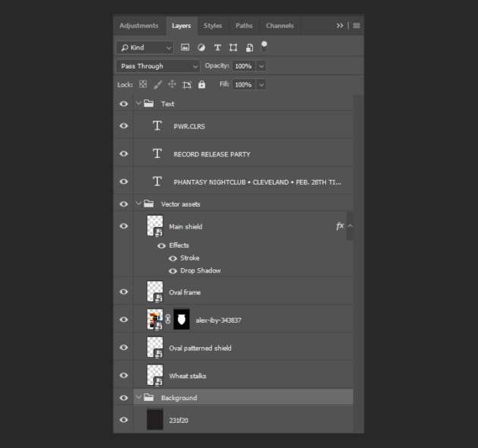The image size is (478, 448).
Task: Hide the PWR.CLRS text layer
Action: (x=124, y=126)
